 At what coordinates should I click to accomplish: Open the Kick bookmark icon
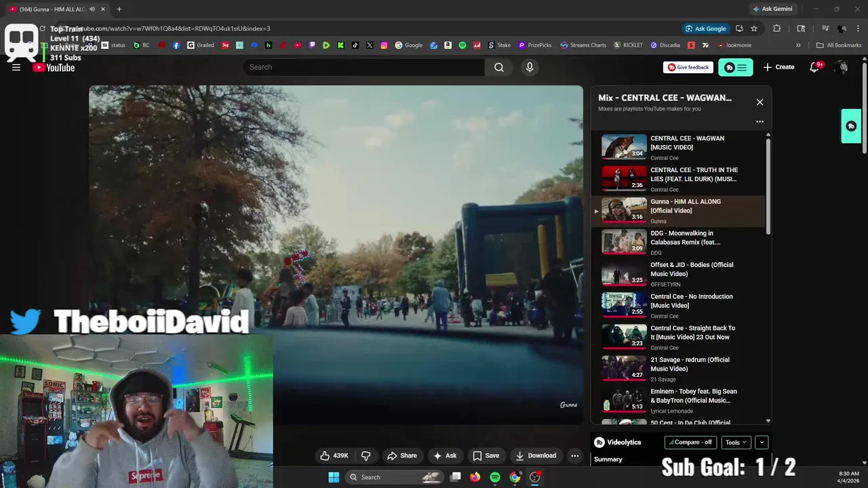coord(340,45)
